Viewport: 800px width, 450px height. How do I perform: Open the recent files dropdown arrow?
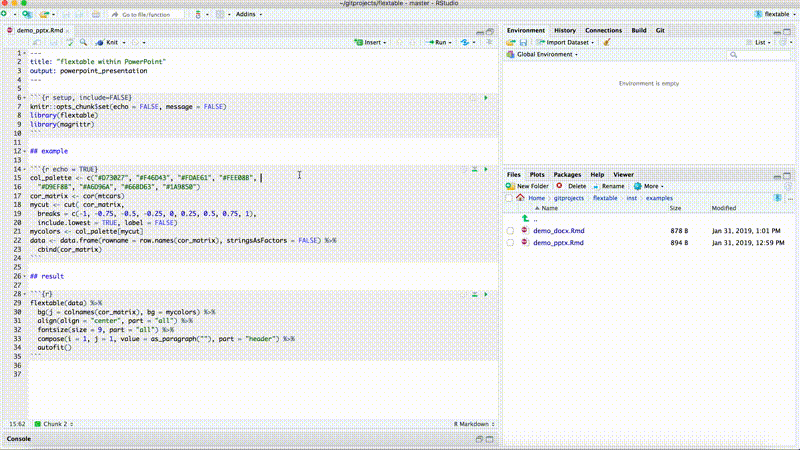click(x=54, y=14)
